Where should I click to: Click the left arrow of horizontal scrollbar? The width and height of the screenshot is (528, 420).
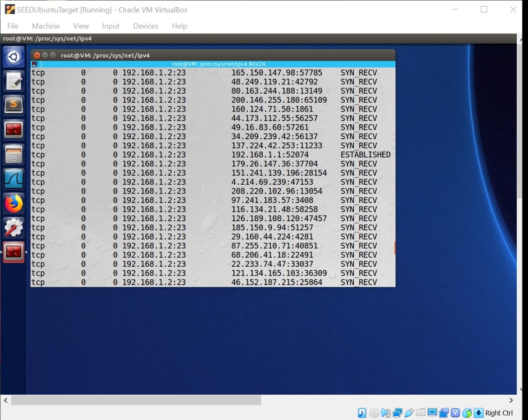click(x=6, y=400)
